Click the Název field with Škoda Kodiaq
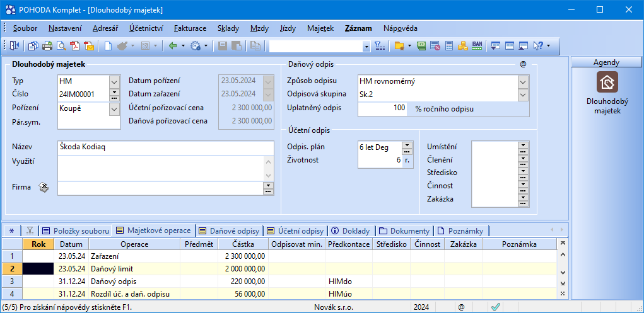 (165, 147)
